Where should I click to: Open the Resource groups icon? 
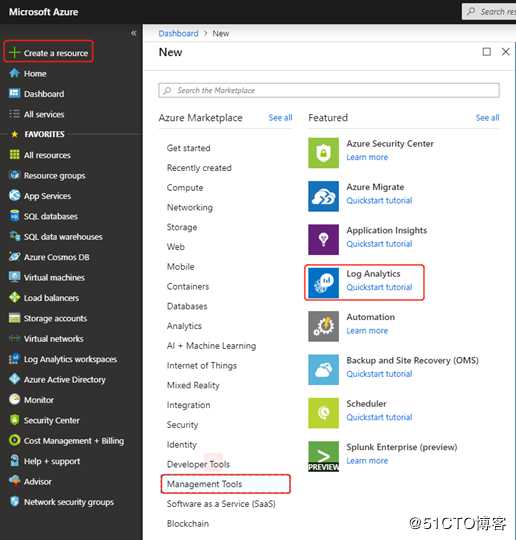click(x=14, y=175)
